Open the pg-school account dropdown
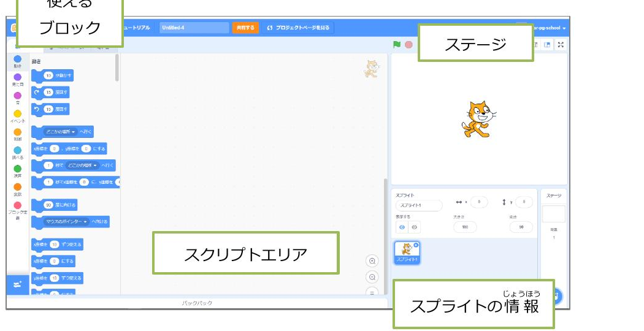This screenshot has width=644, height=331. click(x=550, y=28)
